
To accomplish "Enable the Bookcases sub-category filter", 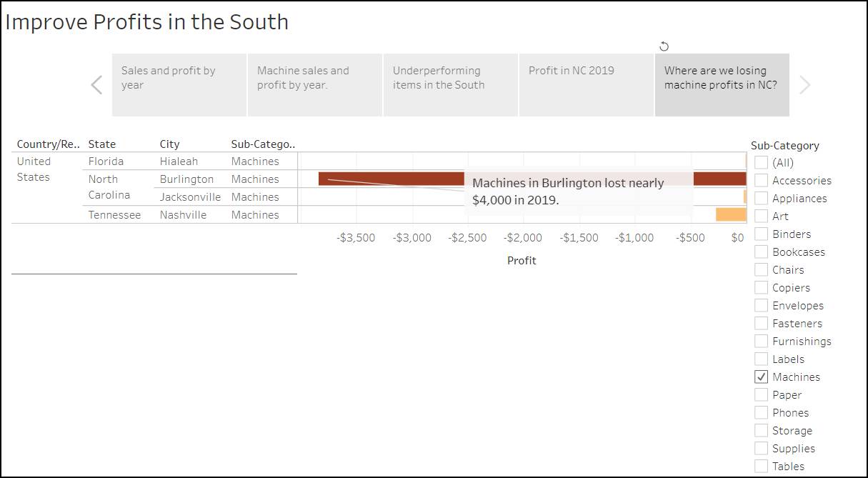I will click(x=762, y=252).
